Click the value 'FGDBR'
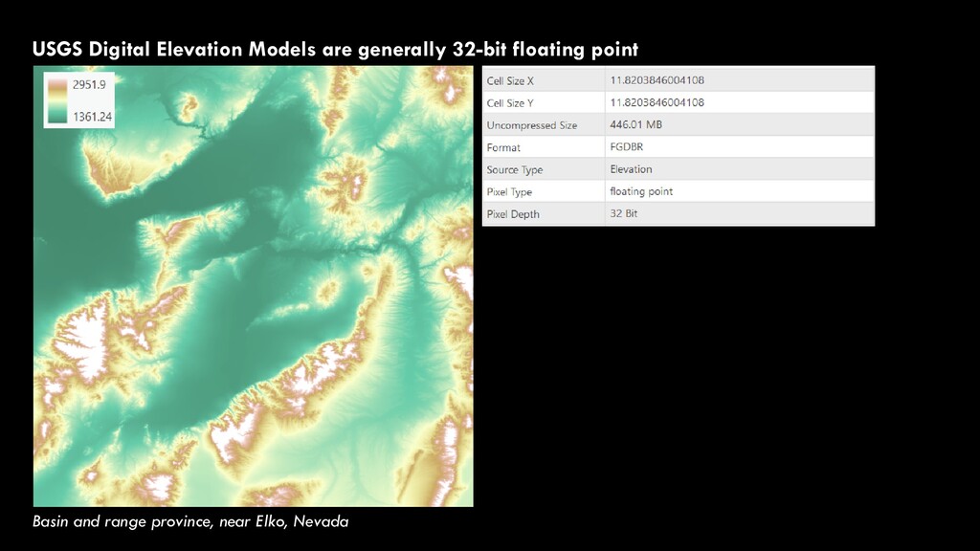Viewport: 980px width, 551px height. coord(626,146)
